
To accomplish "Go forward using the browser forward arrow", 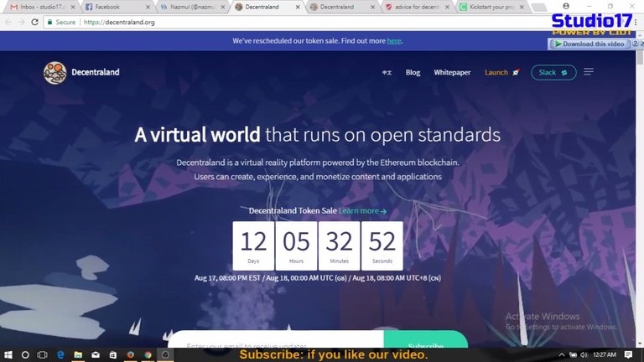I will (x=21, y=22).
